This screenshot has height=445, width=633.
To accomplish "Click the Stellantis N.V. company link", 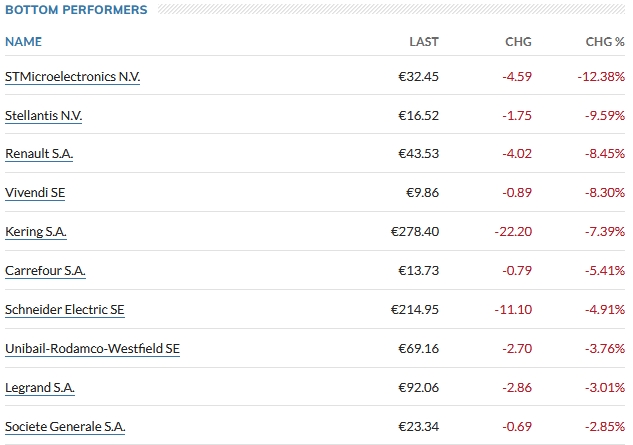I will pos(43,115).
